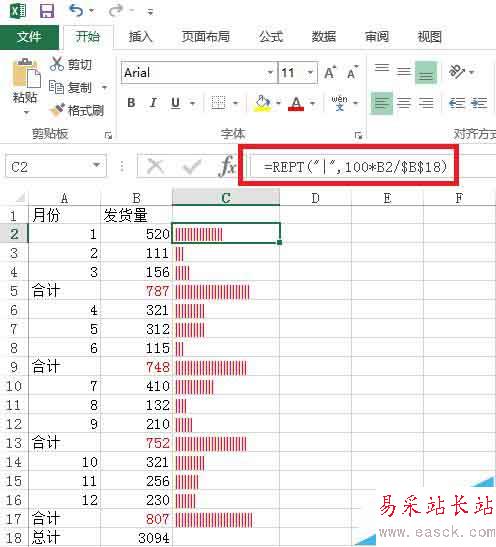This screenshot has height=547, width=496.
Task: Apply the yellow fill color
Action: 263,103
